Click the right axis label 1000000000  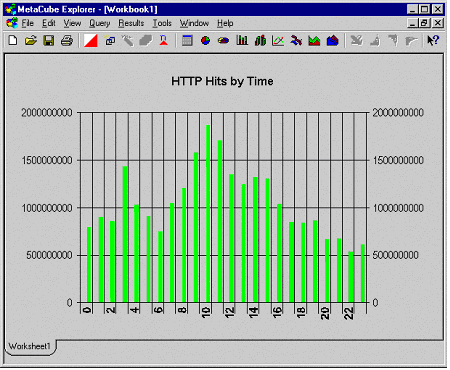pos(398,208)
